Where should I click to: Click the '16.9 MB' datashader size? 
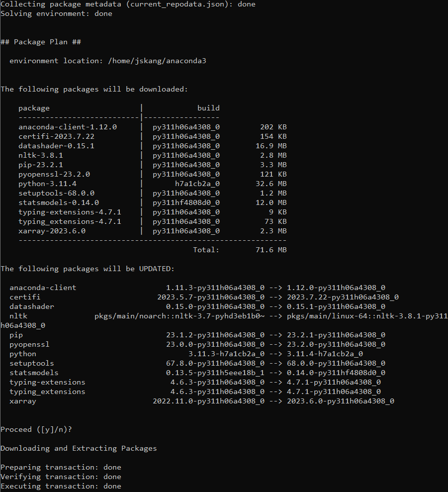[271, 146]
